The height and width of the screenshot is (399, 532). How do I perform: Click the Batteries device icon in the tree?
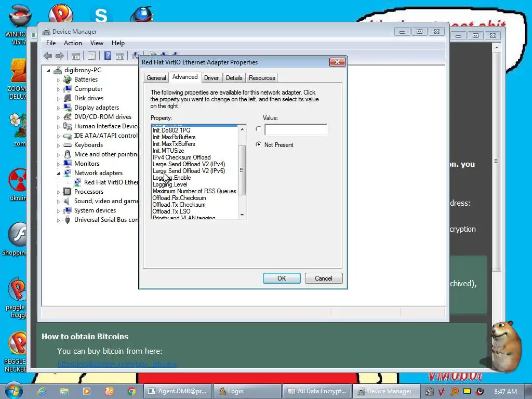68,79
